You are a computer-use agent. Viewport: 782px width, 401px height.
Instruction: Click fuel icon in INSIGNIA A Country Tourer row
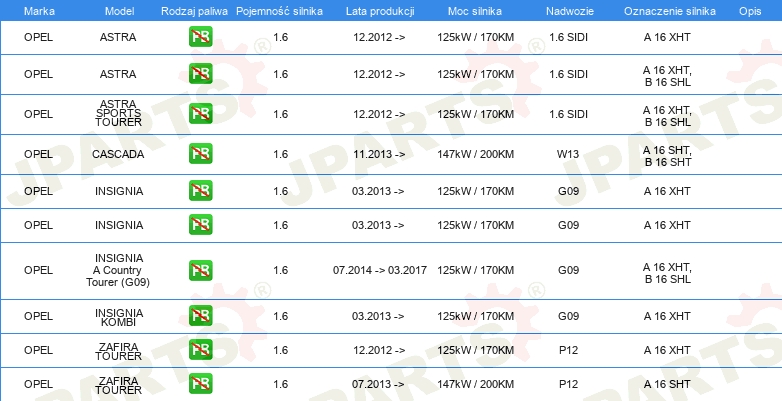(x=200, y=270)
